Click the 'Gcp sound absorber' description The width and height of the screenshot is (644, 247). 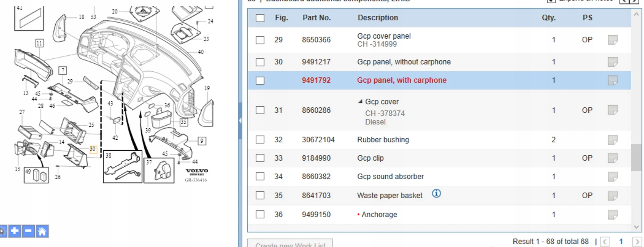pyautogui.click(x=391, y=177)
